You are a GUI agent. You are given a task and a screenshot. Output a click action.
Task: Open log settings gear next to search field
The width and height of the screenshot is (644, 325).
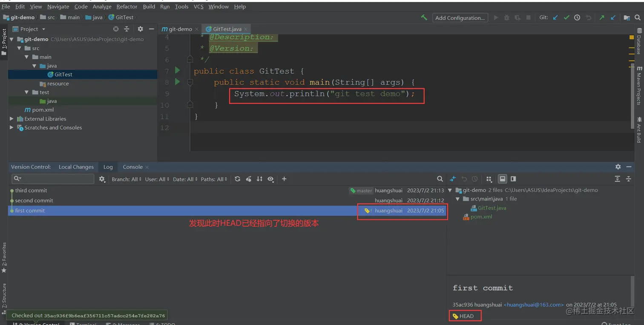(102, 179)
